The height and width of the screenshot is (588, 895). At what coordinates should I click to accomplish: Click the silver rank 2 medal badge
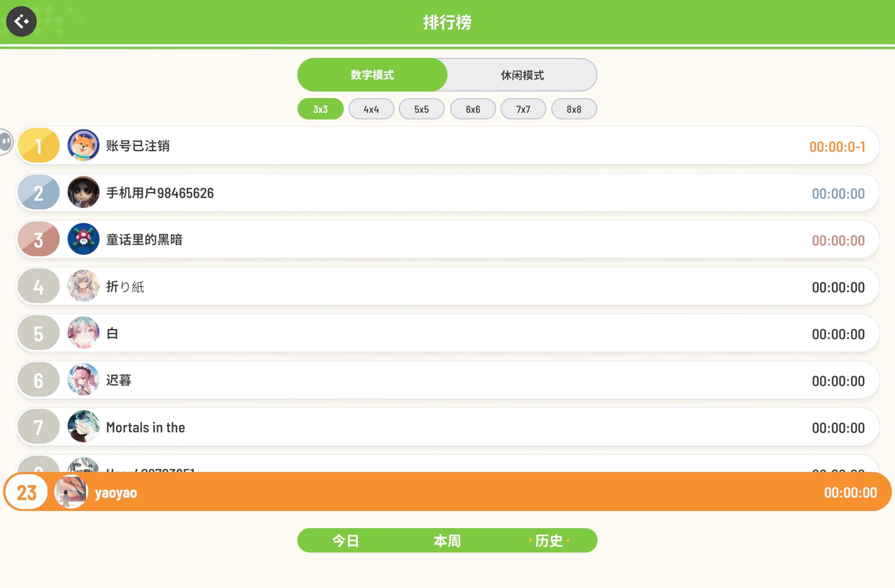[38, 192]
